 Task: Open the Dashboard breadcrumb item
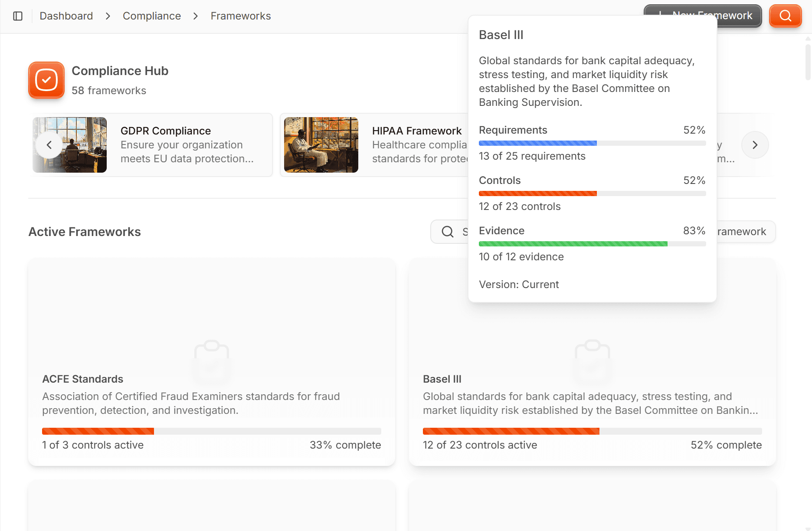point(66,16)
